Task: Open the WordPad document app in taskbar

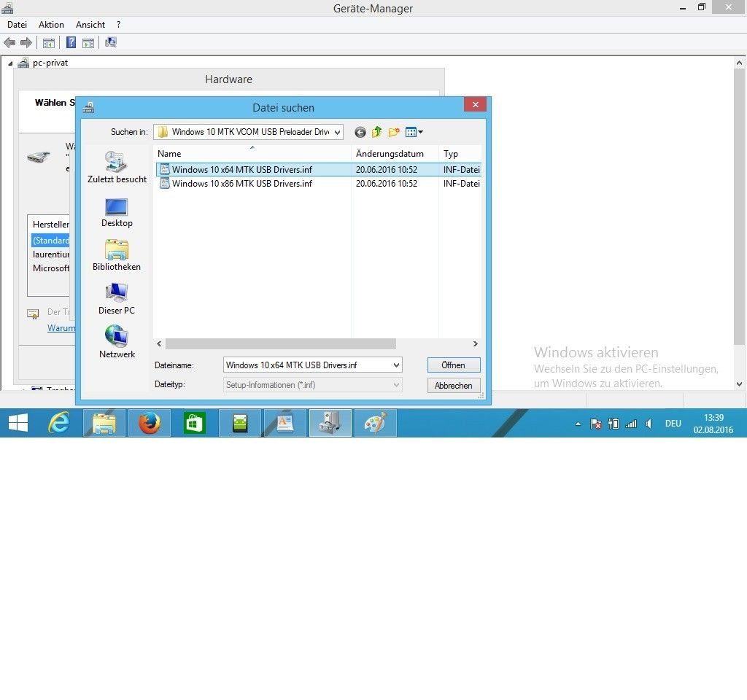Action: (285, 423)
